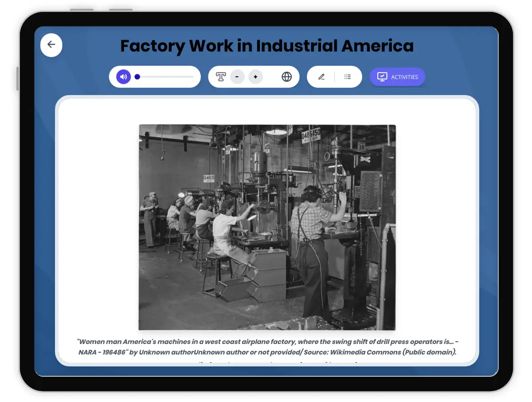The height and width of the screenshot is (402, 532).
Task: Click the photo caption about drill press operators
Action: (x=267, y=347)
